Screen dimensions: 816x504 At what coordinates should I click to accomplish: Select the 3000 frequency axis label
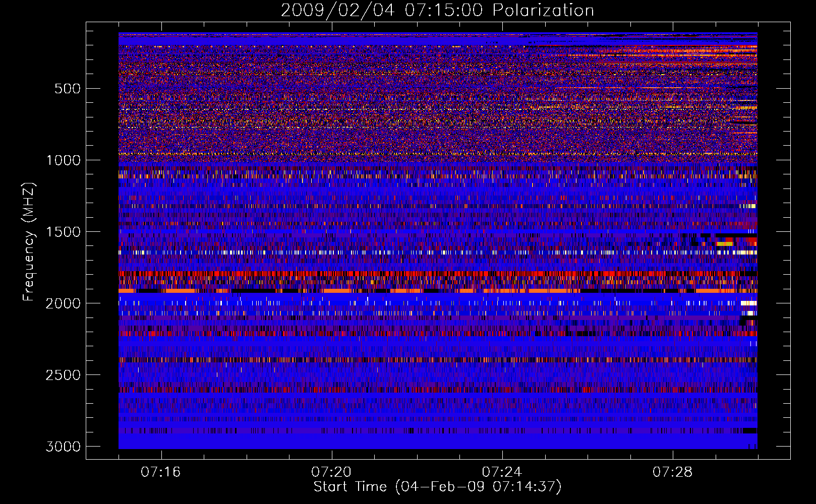pos(64,447)
